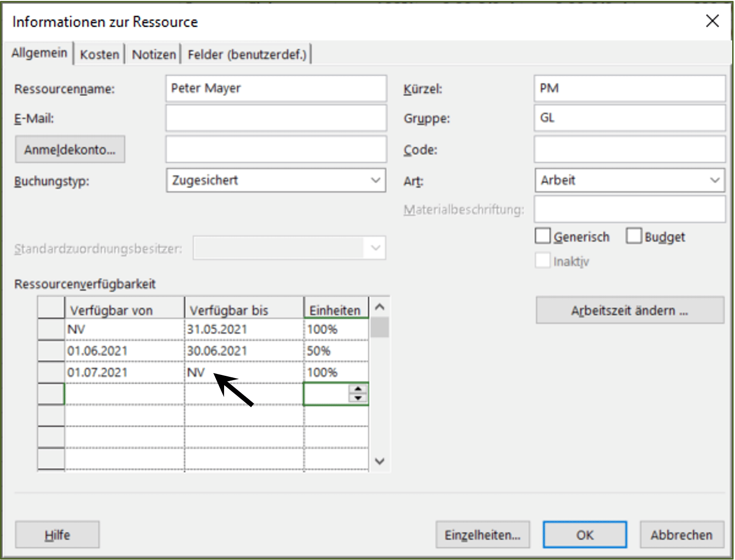Click the Ressourcenname input field

276,88
